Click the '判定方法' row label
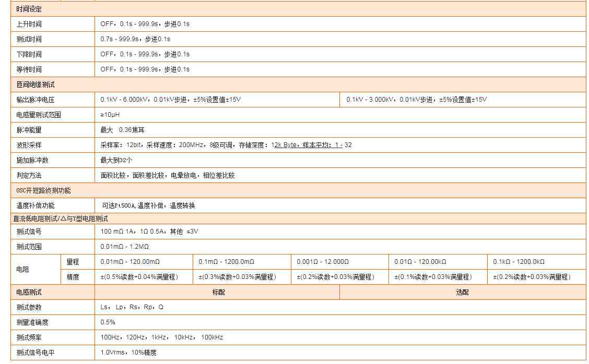The width and height of the screenshot is (589, 364). 29,175
